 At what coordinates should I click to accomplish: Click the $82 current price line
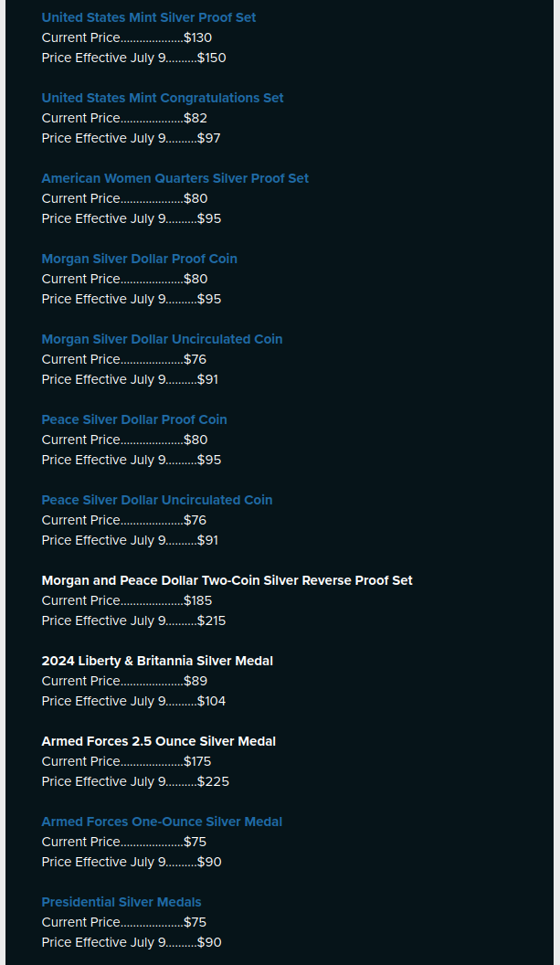[x=124, y=118]
